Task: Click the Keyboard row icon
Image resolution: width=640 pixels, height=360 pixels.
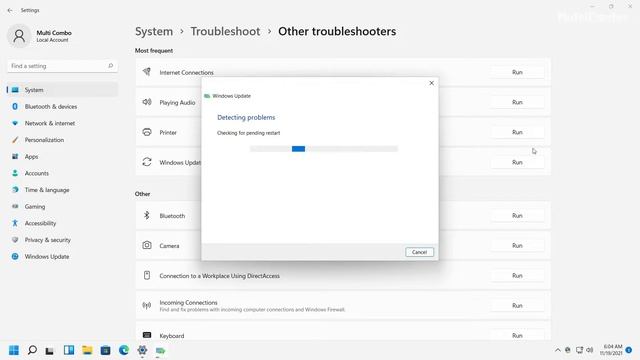Action: pyautogui.click(x=147, y=335)
